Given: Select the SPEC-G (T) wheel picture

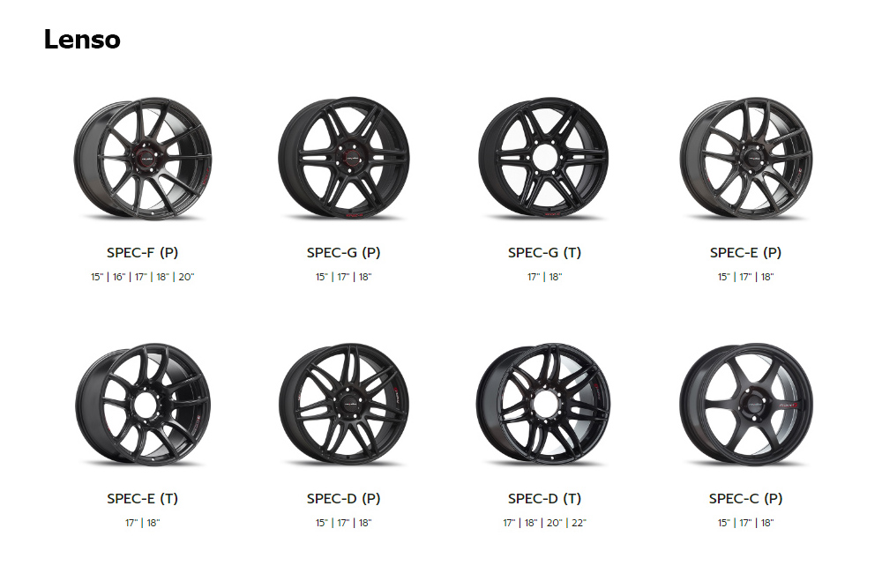Looking at the screenshot, I should 544,158.
